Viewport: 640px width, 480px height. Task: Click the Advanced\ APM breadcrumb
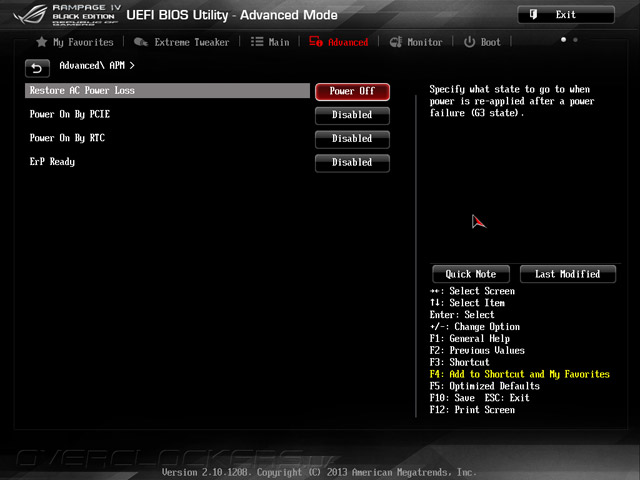click(x=97, y=65)
